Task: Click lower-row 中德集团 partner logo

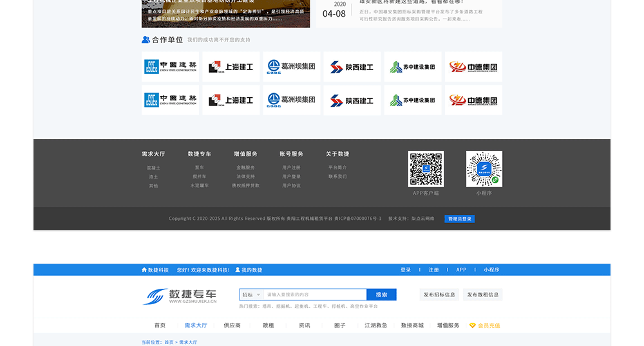Action: [x=473, y=100]
